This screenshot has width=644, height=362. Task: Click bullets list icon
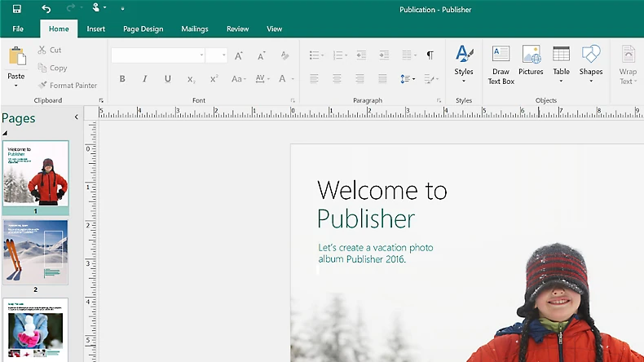tap(316, 55)
